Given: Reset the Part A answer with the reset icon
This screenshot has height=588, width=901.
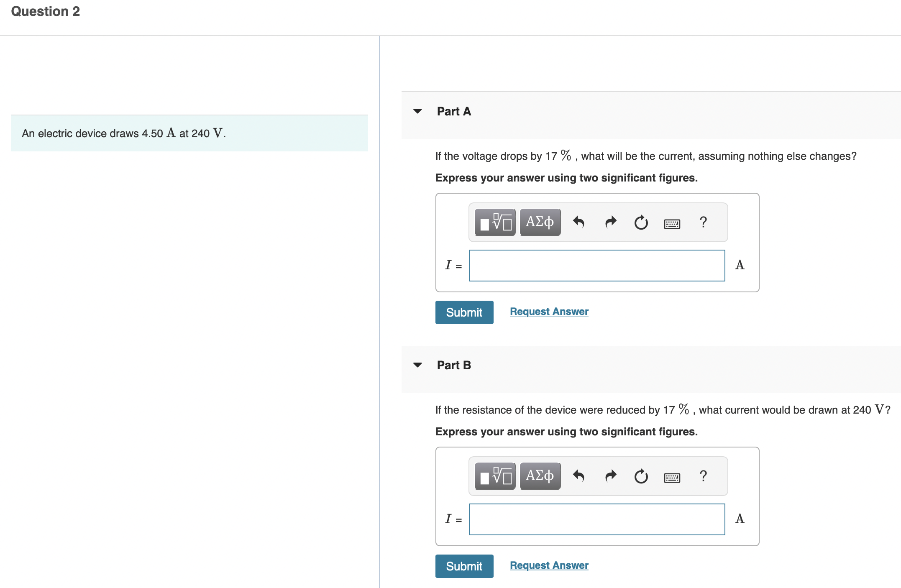Looking at the screenshot, I should pos(641,222).
